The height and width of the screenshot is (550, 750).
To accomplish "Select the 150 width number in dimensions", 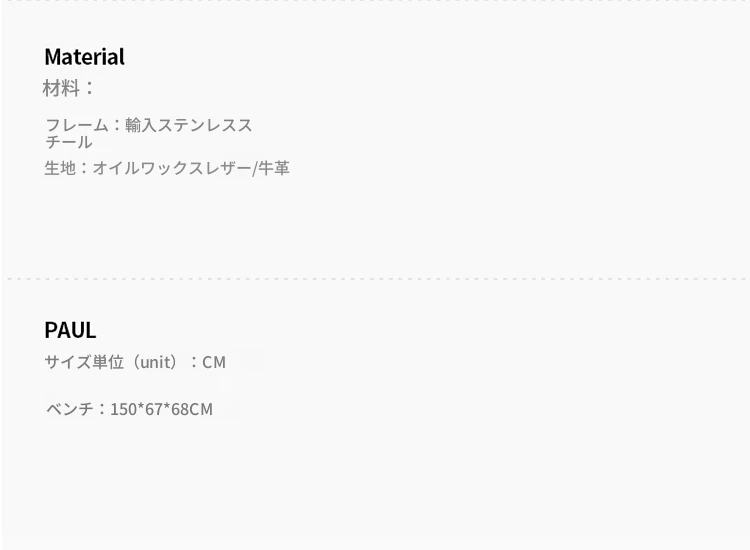I will (x=123, y=409).
